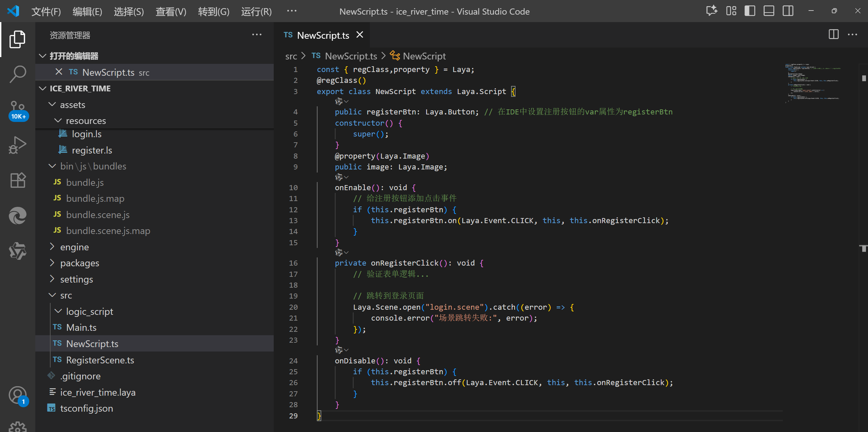Collapse the logic_script folder

(x=89, y=311)
